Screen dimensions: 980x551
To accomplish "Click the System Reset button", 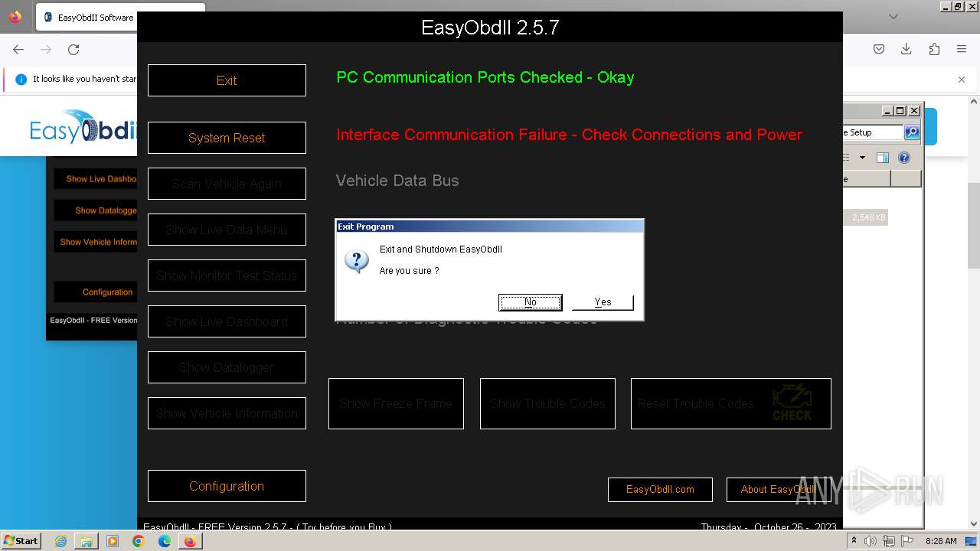I will click(x=227, y=138).
